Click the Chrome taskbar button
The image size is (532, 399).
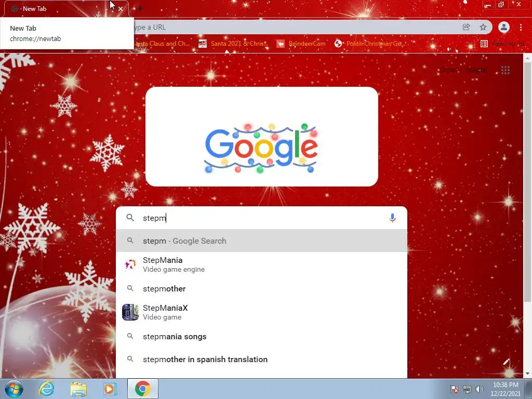pyautogui.click(x=143, y=389)
